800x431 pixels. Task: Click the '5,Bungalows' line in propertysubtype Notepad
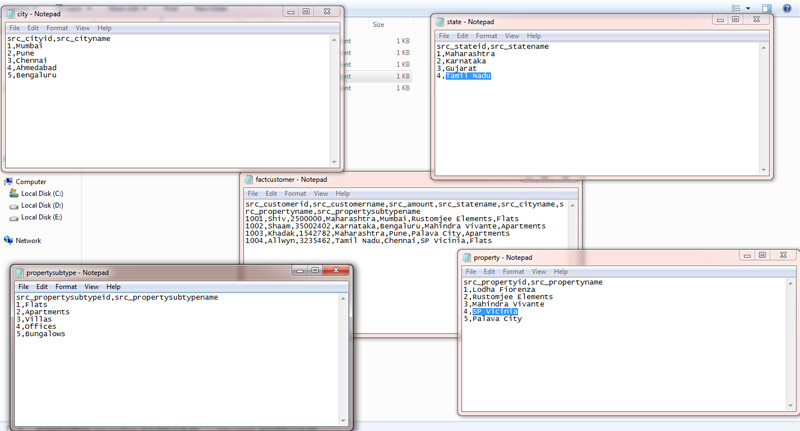[x=41, y=334]
